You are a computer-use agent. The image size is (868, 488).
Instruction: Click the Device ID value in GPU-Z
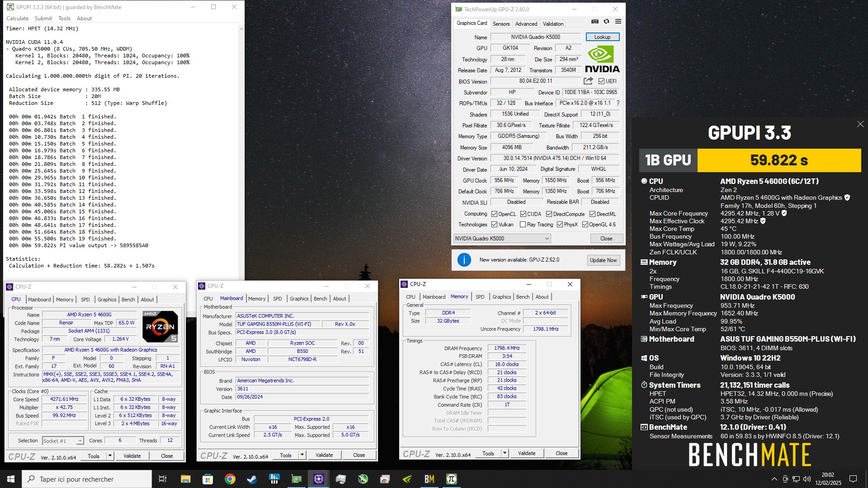[590, 92]
